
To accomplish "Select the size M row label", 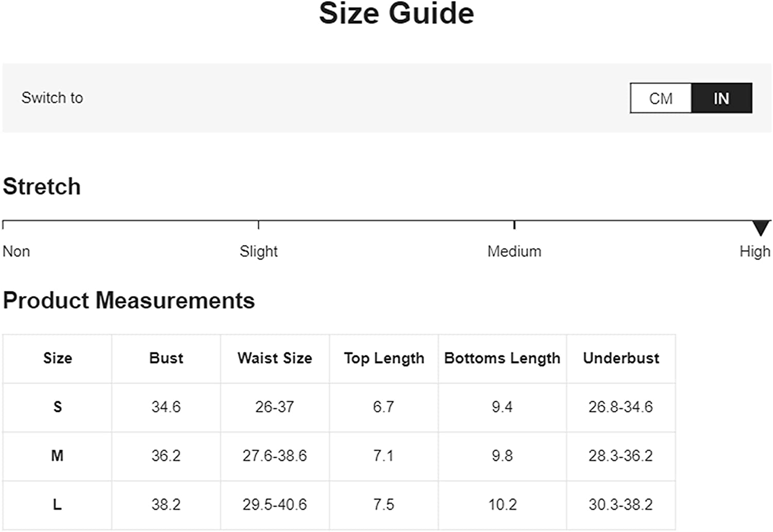I will 57,456.
